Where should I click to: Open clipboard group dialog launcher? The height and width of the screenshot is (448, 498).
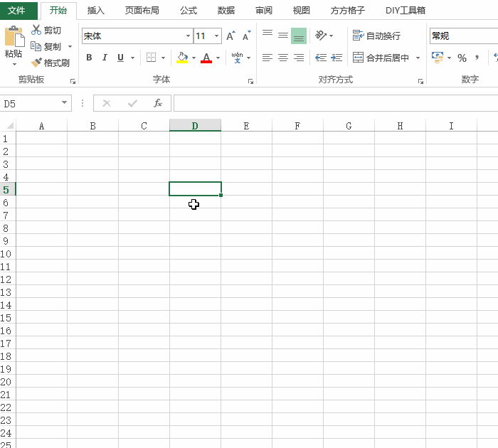coord(73,82)
